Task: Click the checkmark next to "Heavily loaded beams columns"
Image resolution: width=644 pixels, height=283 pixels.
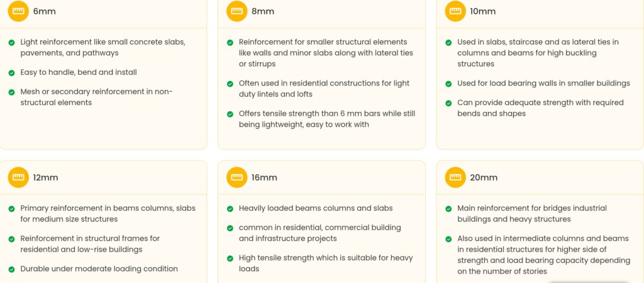Action: click(230, 209)
